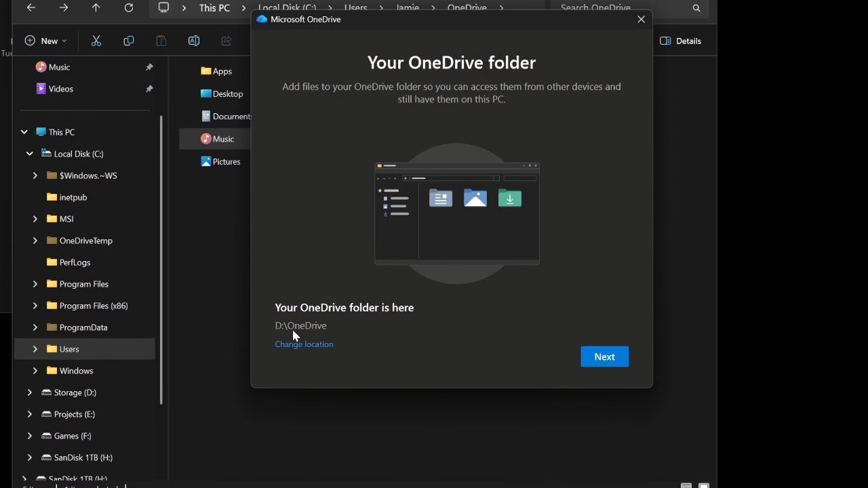Click the Back arrow in File Explorer
The image size is (868, 488).
click(31, 8)
